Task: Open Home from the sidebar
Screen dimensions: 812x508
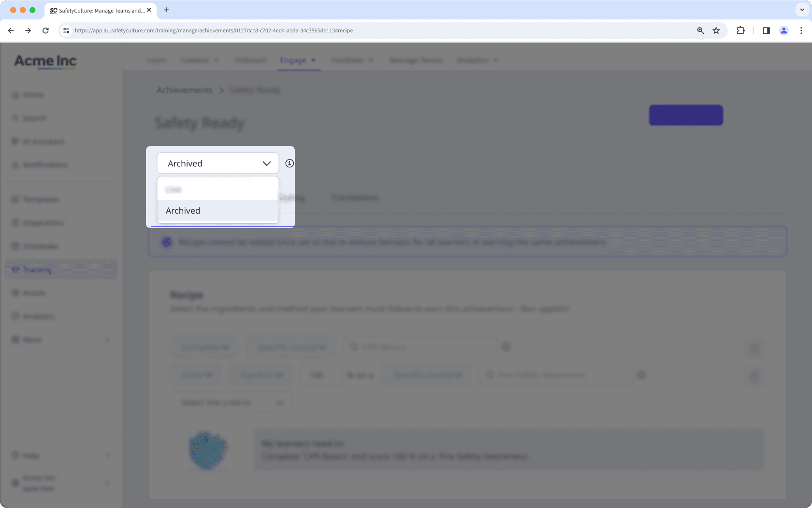Action: pyautogui.click(x=33, y=94)
